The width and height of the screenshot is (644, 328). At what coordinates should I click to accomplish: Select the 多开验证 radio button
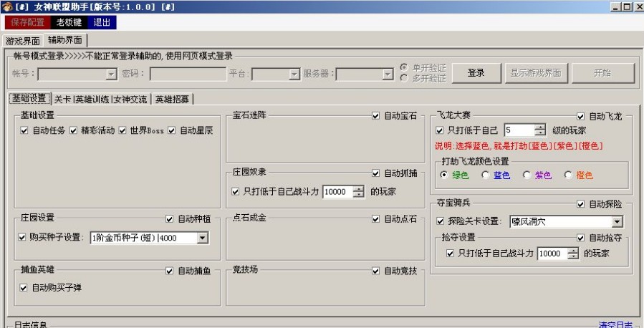(x=404, y=78)
